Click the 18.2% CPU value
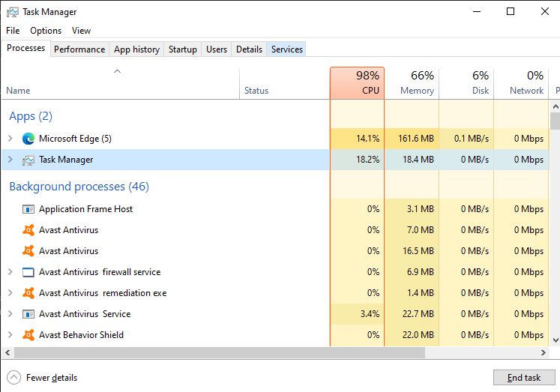Screen dimensions: 560x392 tap(367, 160)
